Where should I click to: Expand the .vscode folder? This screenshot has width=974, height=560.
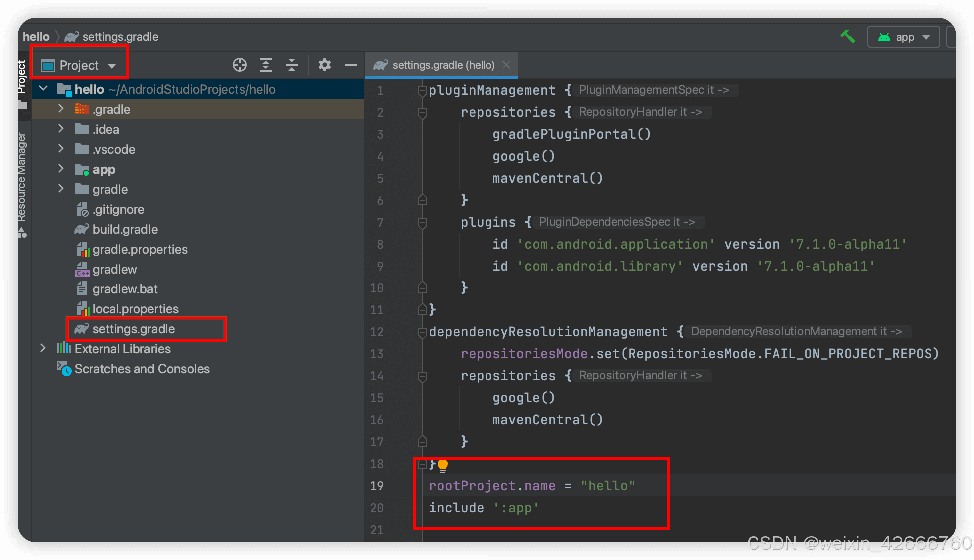pyautogui.click(x=61, y=149)
